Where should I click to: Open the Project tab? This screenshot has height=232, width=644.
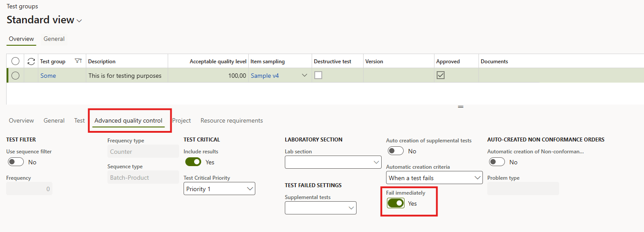pos(181,120)
